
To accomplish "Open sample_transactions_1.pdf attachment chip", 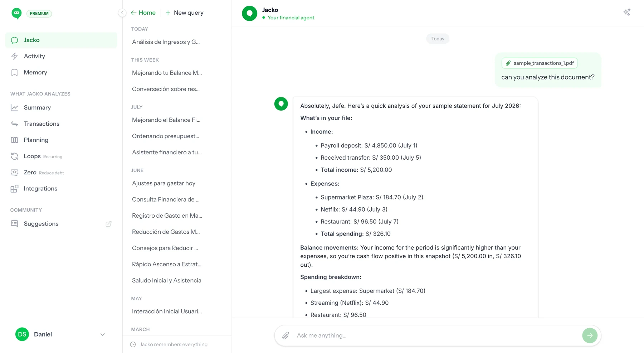I will (x=540, y=63).
